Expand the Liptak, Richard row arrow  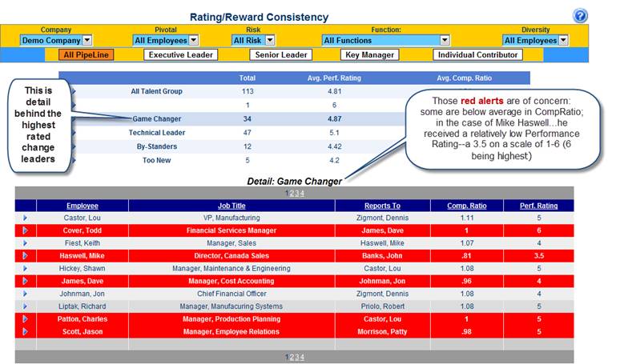(25, 306)
